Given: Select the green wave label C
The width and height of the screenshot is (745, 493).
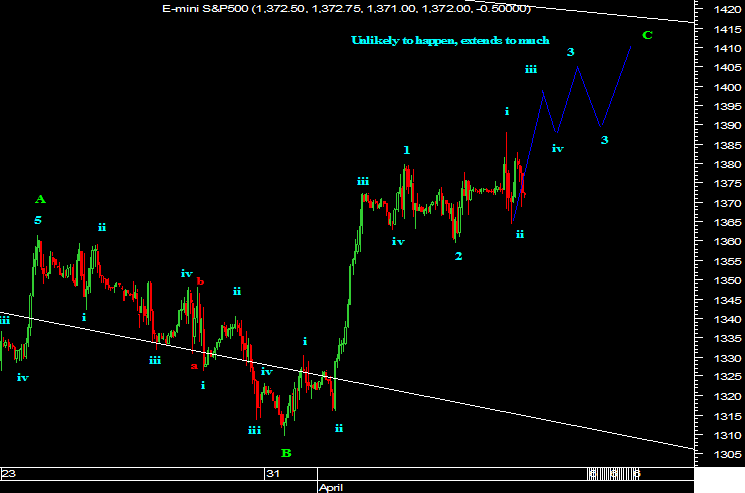Looking at the screenshot, I should point(648,35).
